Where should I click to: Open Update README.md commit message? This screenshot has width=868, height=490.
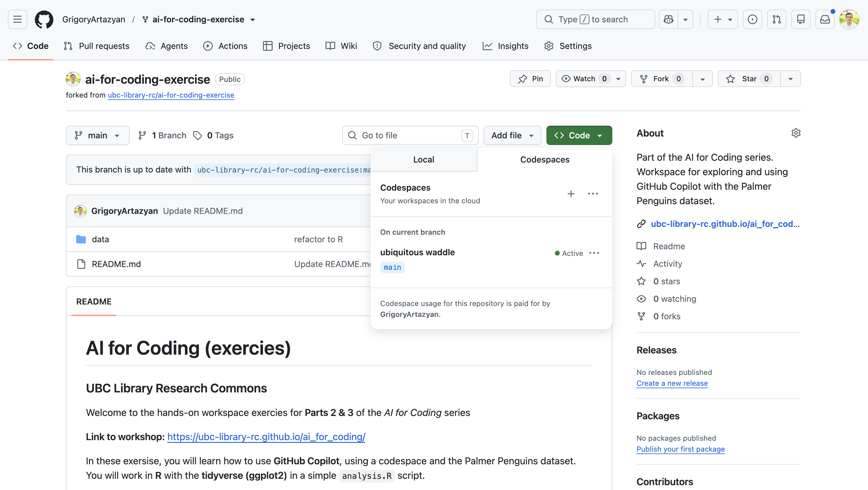(x=203, y=211)
